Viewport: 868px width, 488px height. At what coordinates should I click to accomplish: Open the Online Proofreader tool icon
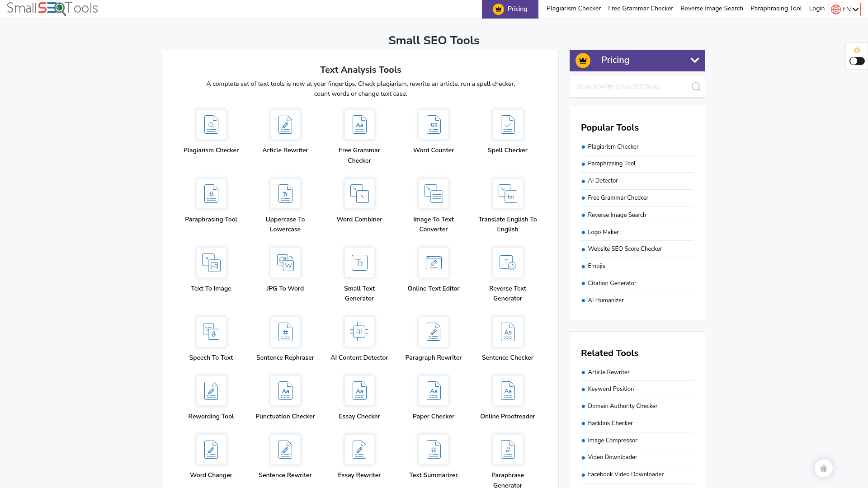point(508,390)
